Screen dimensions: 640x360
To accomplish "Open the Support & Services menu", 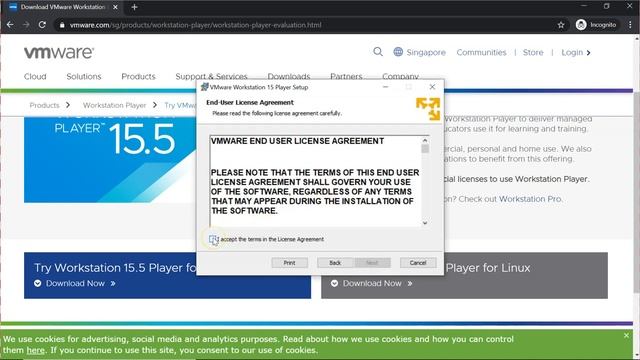I will [x=211, y=76].
